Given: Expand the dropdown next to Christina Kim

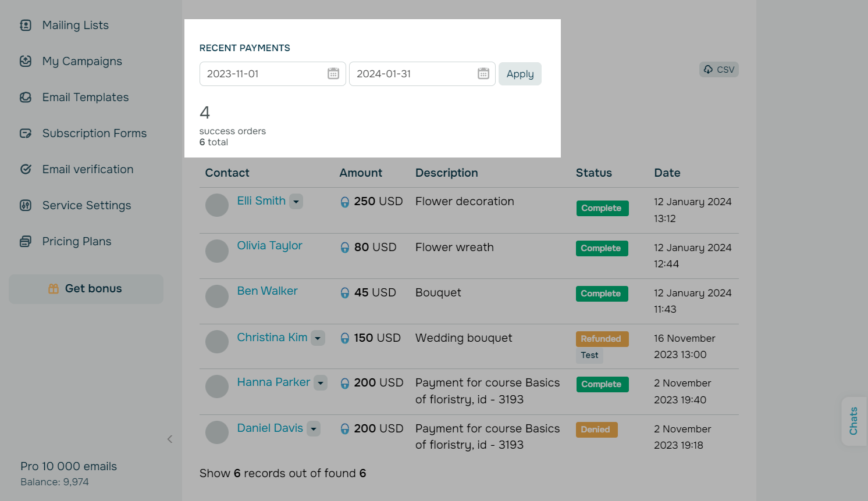Looking at the screenshot, I should 318,338.
